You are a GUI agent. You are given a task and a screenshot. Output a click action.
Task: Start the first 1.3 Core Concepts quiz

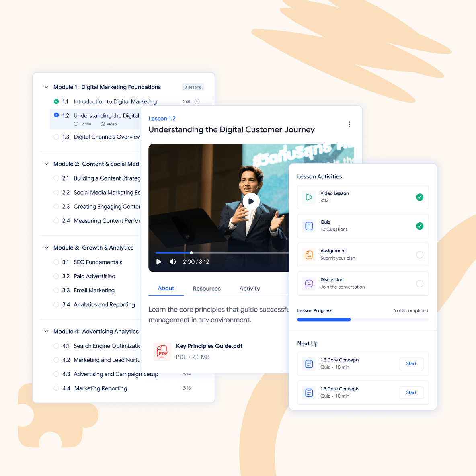point(411,364)
